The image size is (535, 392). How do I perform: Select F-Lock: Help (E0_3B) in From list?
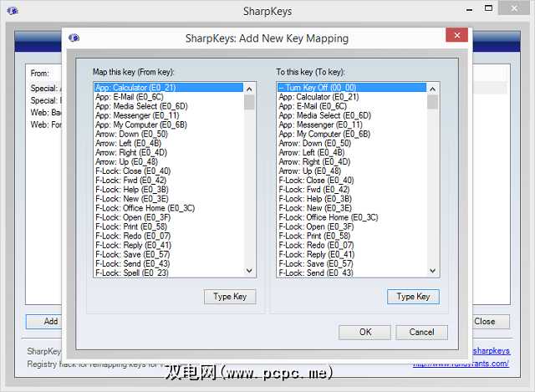169,190
